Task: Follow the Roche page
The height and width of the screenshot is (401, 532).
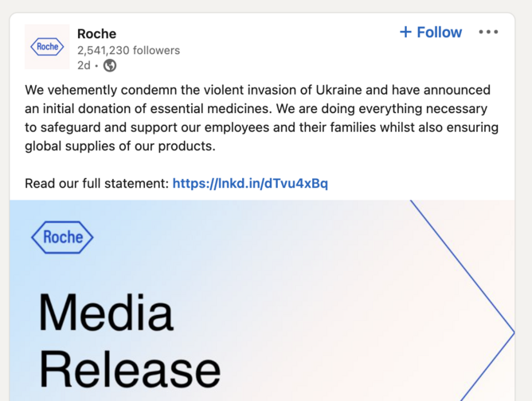Action: [x=431, y=32]
